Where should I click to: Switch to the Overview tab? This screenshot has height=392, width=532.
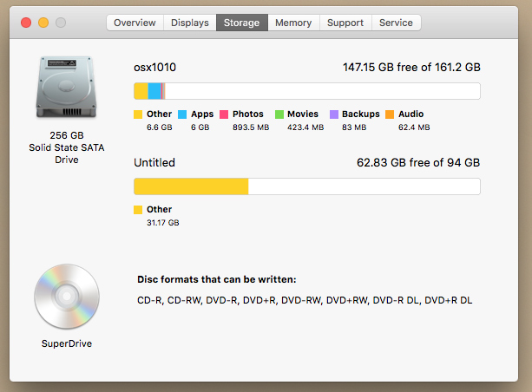tap(135, 23)
